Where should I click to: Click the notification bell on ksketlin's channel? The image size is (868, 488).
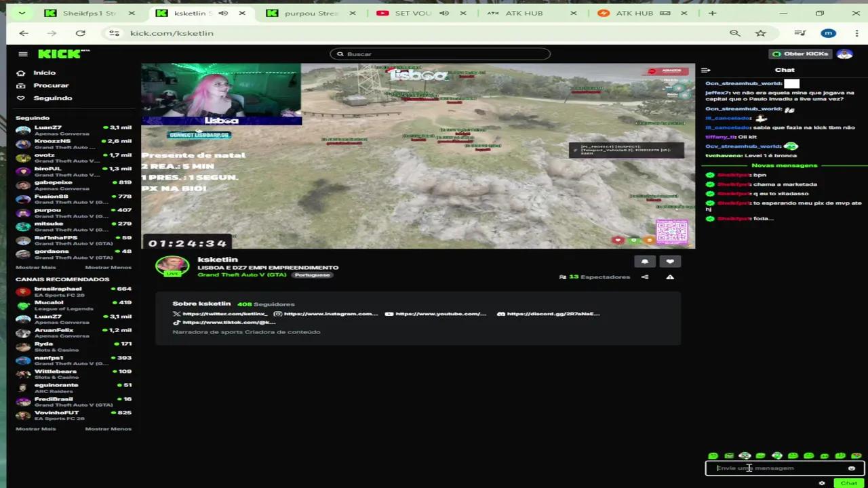(644, 262)
